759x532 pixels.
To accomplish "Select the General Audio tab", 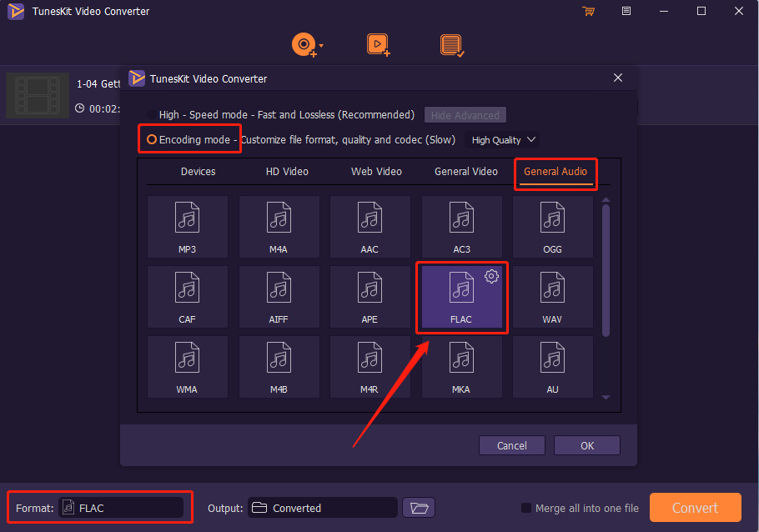I will (x=555, y=172).
